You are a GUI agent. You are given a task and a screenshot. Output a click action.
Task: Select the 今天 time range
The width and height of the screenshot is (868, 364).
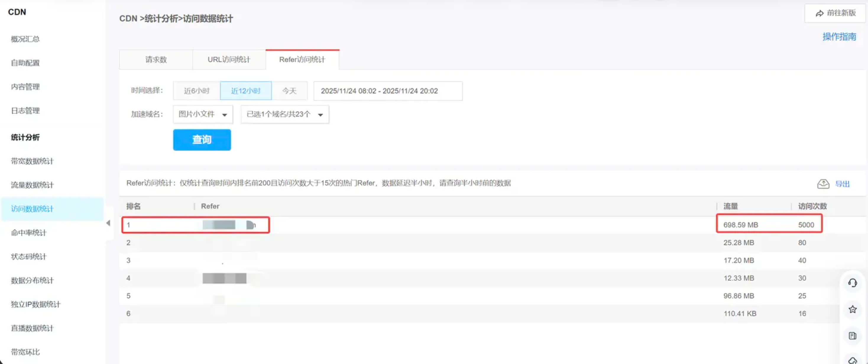click(289, 91)
